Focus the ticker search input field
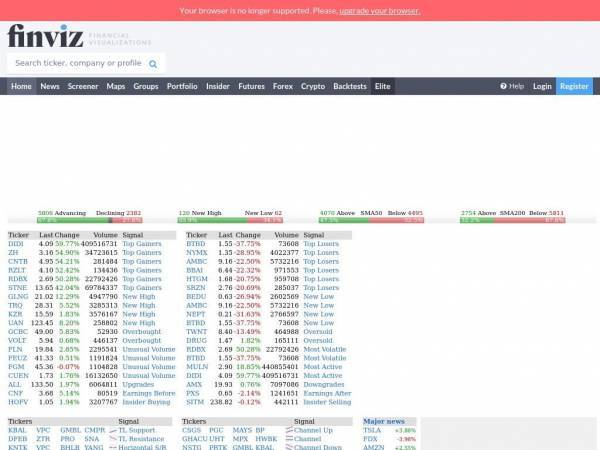600x450 pixels. point(86,63)
